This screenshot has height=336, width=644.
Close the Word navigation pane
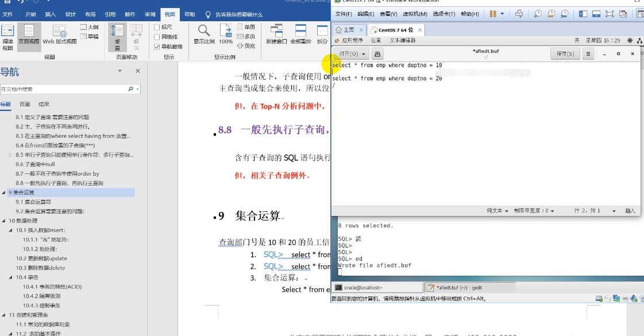(138, 71)
